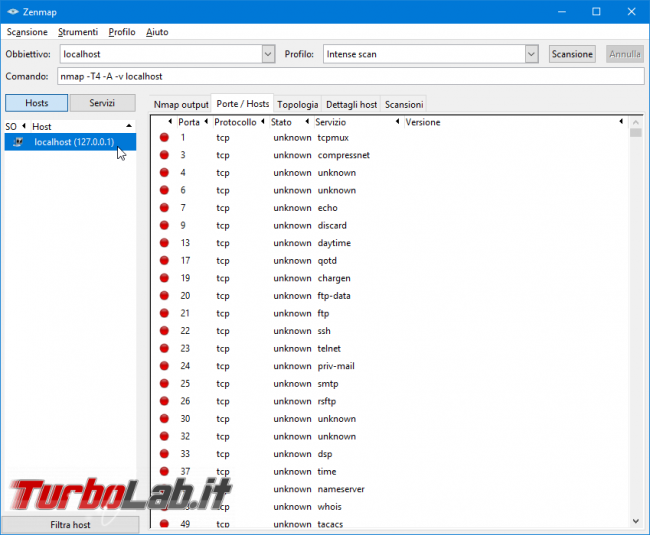This screenshot has width=650, height=535.
Task: Click the red status dot for port 13 daytime
Action: [164, 243]
